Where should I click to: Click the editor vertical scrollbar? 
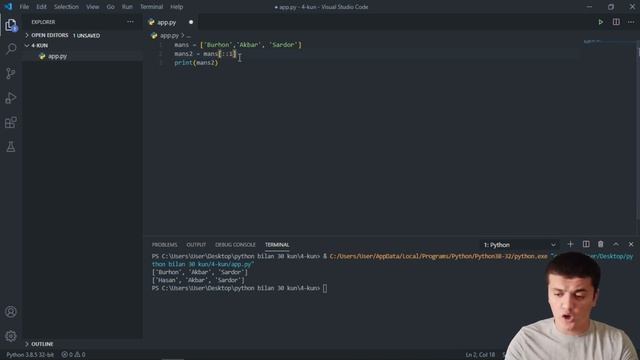tap(638, 135)
